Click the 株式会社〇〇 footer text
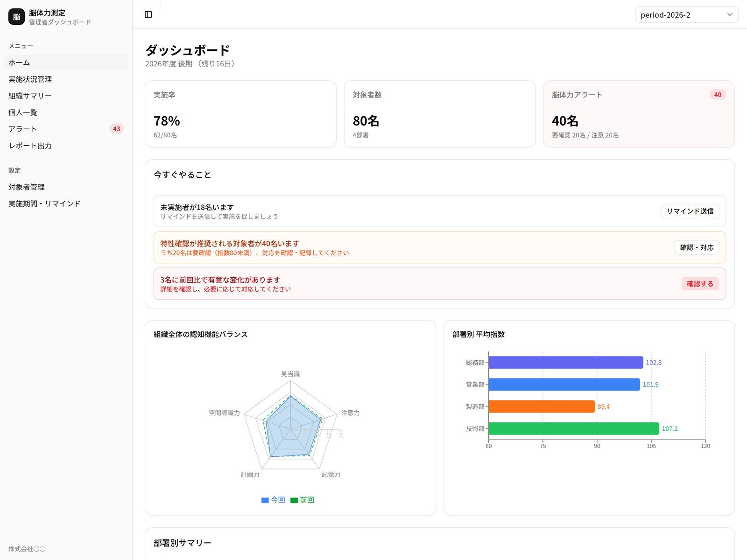Viewport: 747px width, 560px height. click(x=27, y=549)
